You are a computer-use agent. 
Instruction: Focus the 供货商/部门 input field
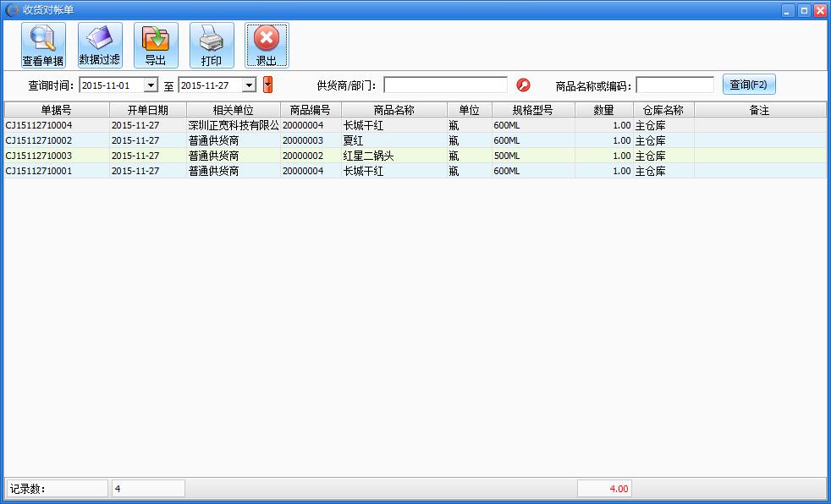[x=445, y=85]
